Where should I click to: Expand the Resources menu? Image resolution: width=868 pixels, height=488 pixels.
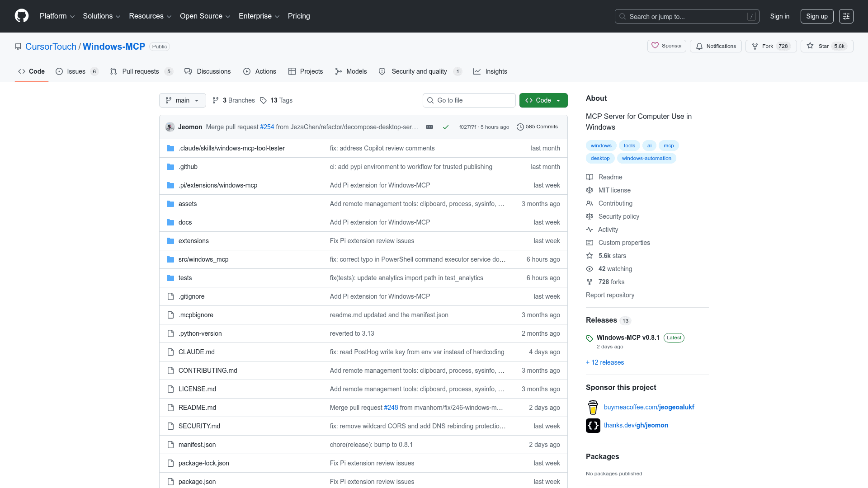[x=150, y=16]
